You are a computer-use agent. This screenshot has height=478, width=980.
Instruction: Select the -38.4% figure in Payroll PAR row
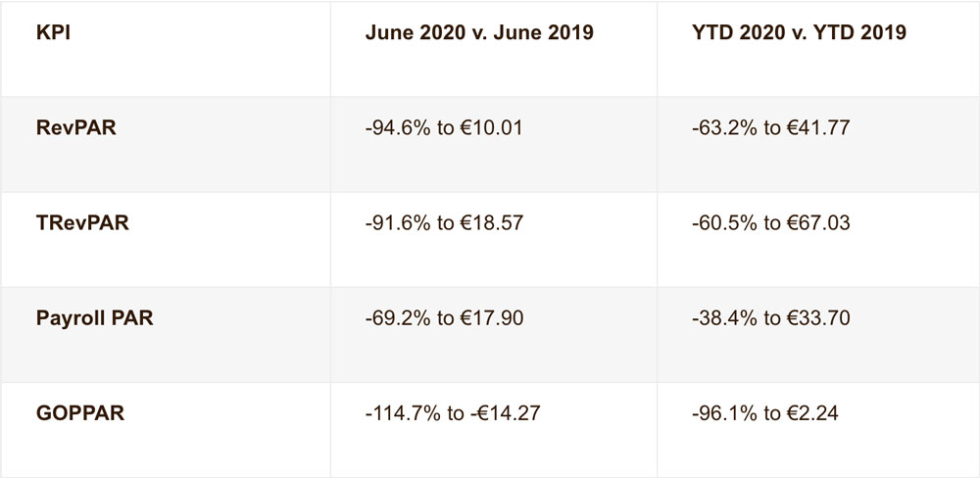click(720, 317)
